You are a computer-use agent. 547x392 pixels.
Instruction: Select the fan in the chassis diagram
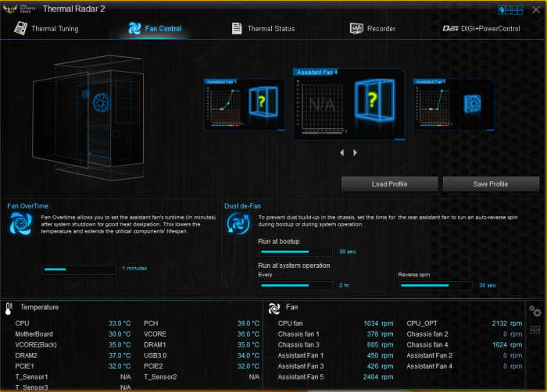(x=102, y=102)
